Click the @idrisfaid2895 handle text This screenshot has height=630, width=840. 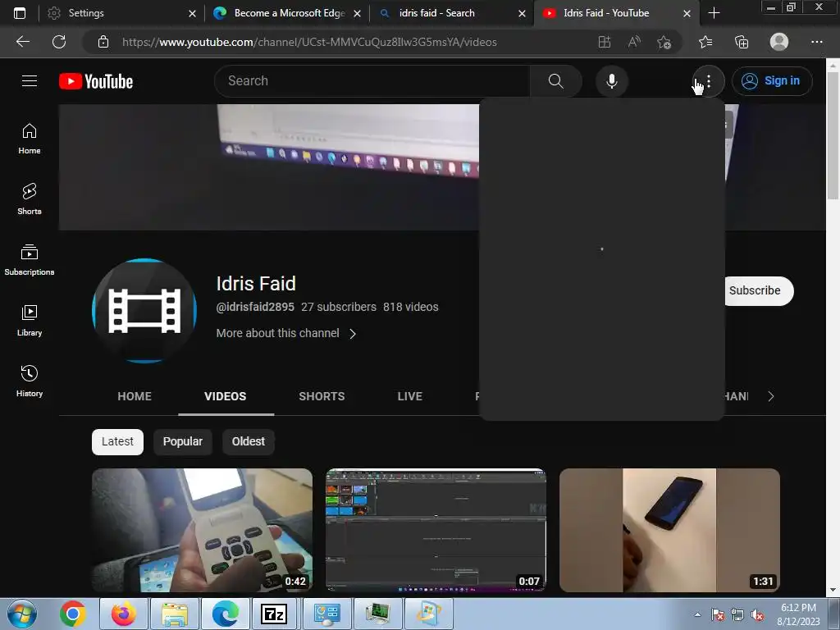pos(255,307)
